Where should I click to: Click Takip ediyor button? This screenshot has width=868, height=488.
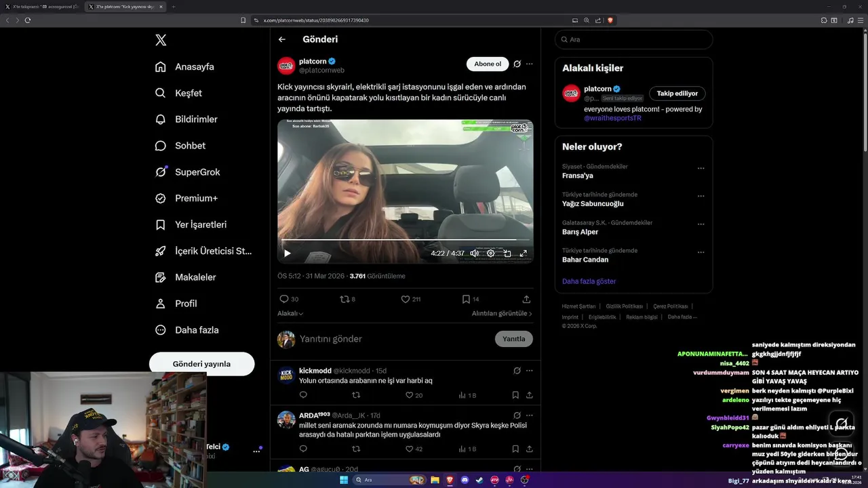coord(677,94)
